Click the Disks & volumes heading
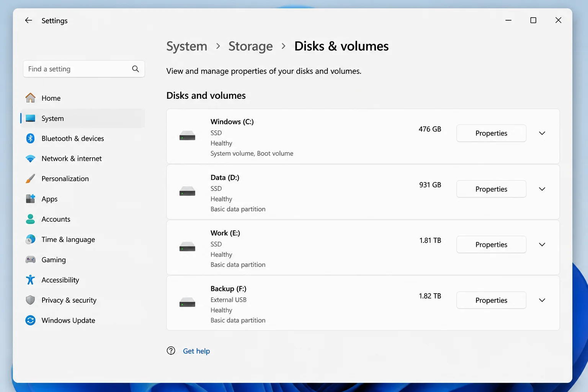This screenshot has width=588, height=392. (x=341, y=46)
